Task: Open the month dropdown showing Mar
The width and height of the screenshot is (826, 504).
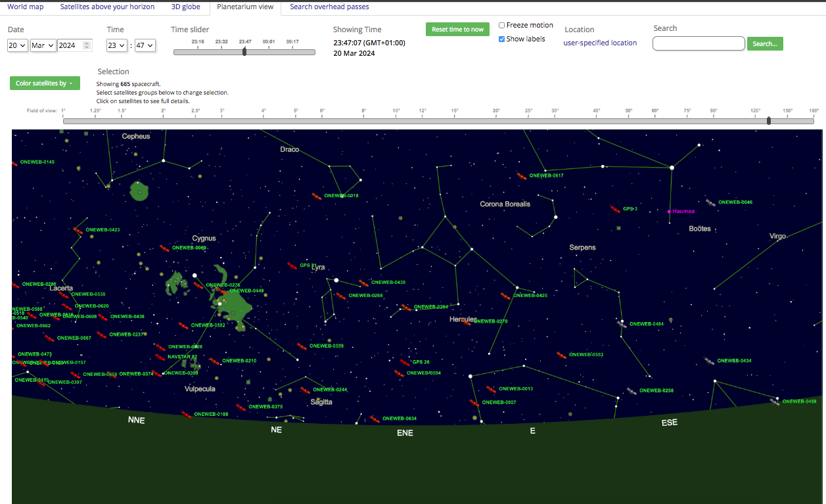Action: 43,45
